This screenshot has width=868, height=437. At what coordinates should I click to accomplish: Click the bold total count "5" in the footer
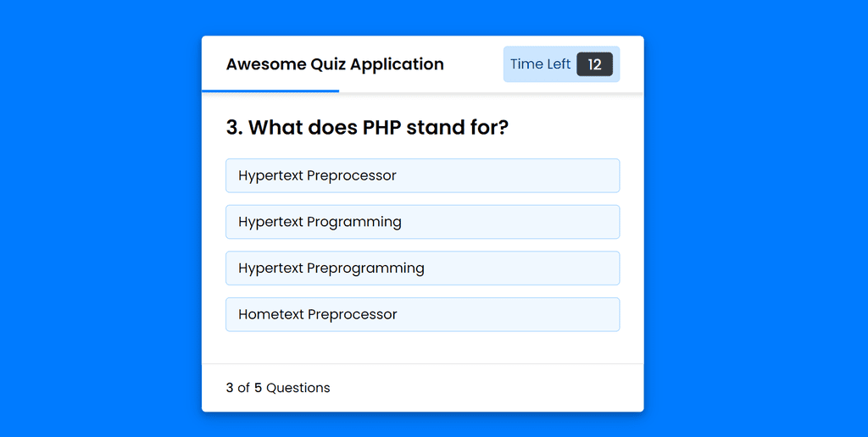pyautogui.click(x=258, y=388)
